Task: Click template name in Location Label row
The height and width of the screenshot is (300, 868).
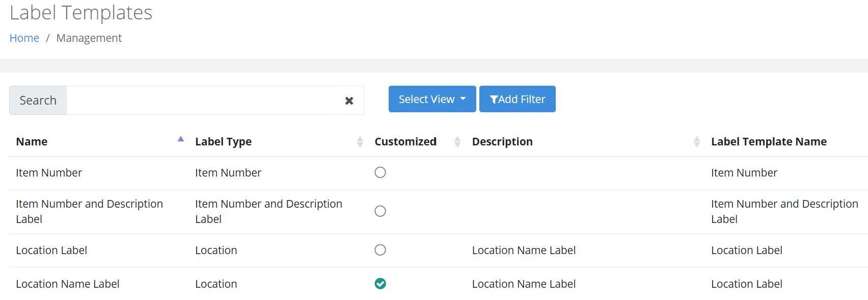Action: [x=747, y=251]
